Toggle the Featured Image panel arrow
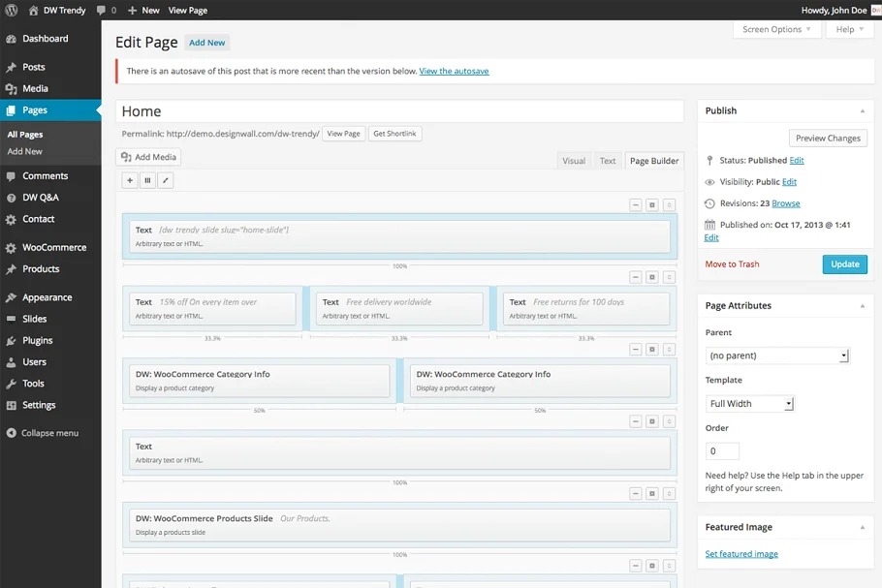 (x=862, y=528)
